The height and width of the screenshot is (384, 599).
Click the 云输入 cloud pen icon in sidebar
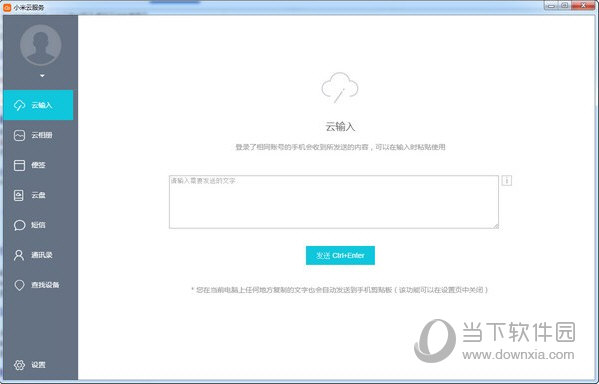[19, 105]
